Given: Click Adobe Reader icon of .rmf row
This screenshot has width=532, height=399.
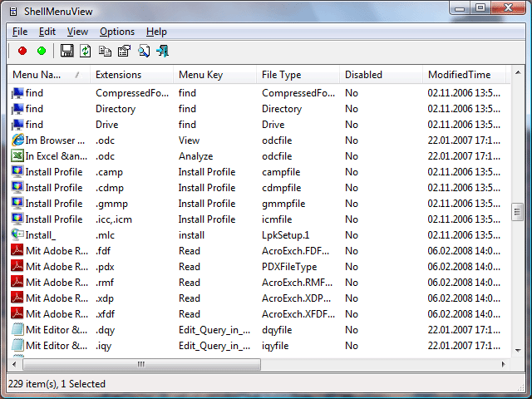Looking at the screenshot, I should 17,283.
